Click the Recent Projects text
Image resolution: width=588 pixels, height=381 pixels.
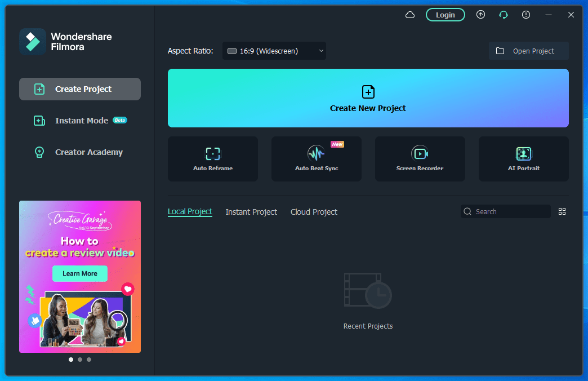click(368, 326)
